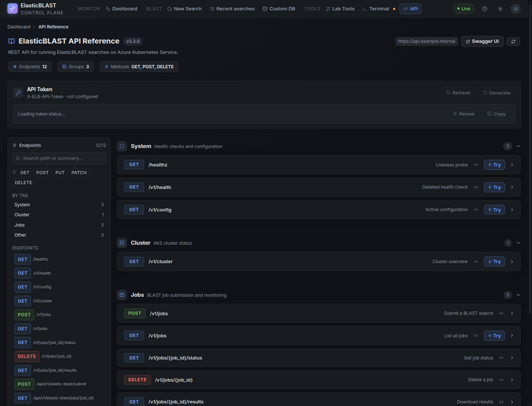Toggle the PATCH method filter chip
The width and height of the screenshot is (532, 406).
coord(79,173)
